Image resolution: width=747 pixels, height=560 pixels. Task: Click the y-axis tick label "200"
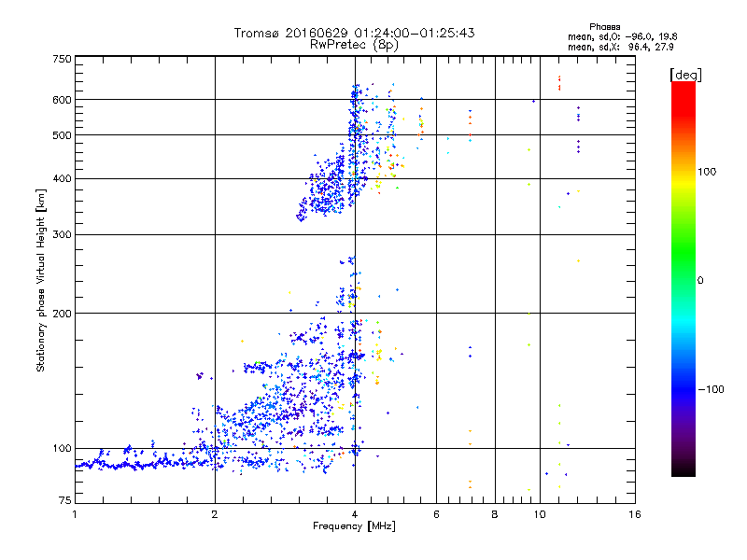coord(63,314)
